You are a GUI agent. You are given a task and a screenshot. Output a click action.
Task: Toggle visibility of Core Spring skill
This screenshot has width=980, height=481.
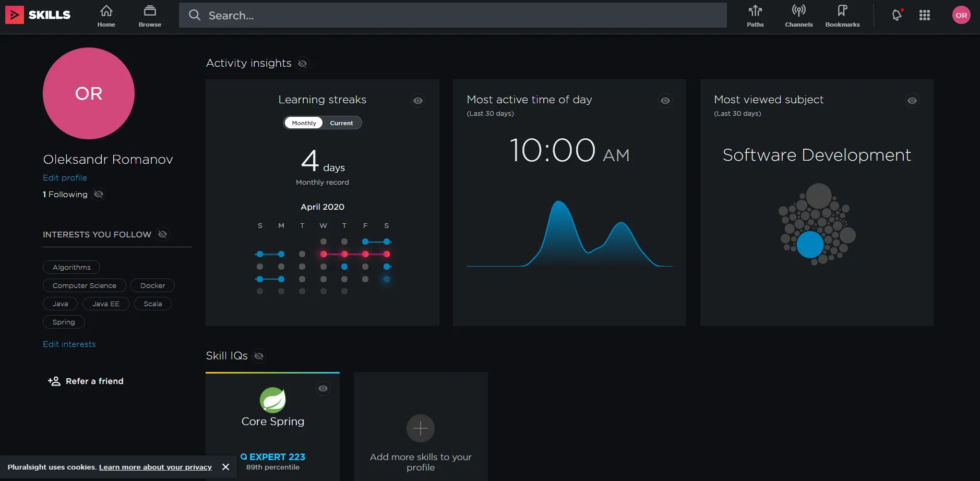[324, 389]
